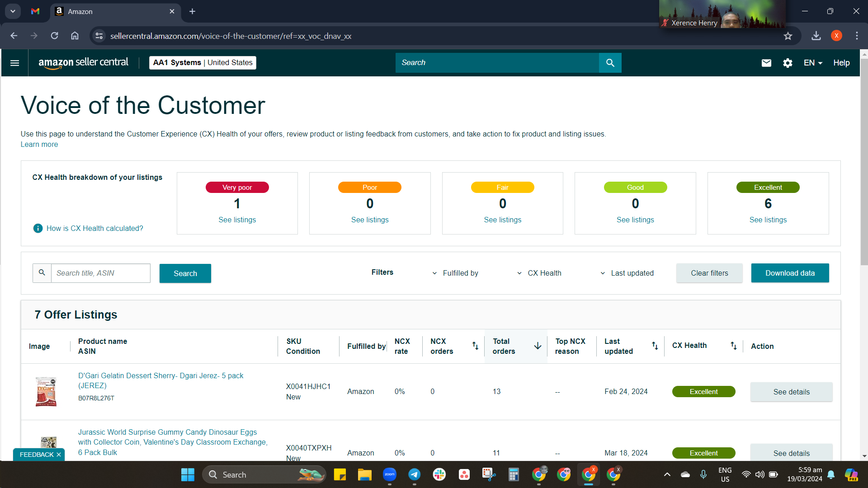Click the page vertical scrollbar
This screenshot has height=488, width=868.
point(864,162)
